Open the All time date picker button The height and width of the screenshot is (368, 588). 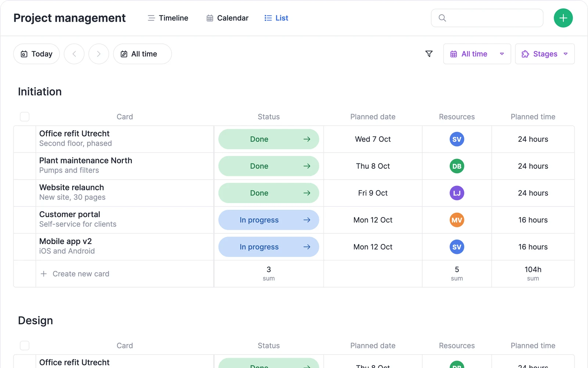pyautogui.click(x=142, y=54)
